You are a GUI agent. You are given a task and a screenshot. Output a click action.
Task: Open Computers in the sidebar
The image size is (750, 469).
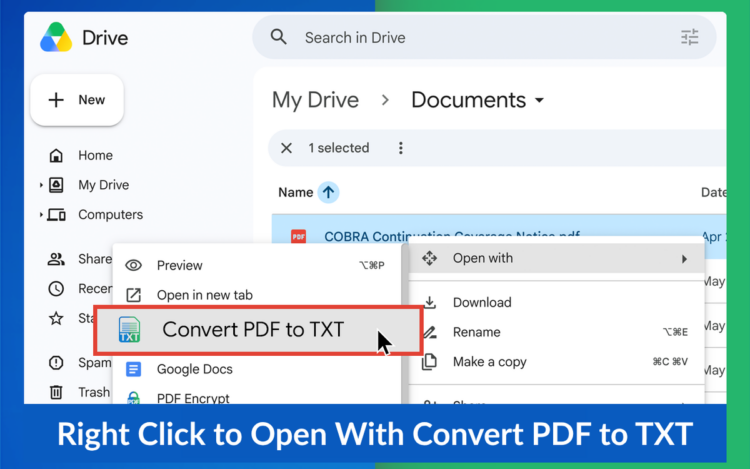pos(110,215)
